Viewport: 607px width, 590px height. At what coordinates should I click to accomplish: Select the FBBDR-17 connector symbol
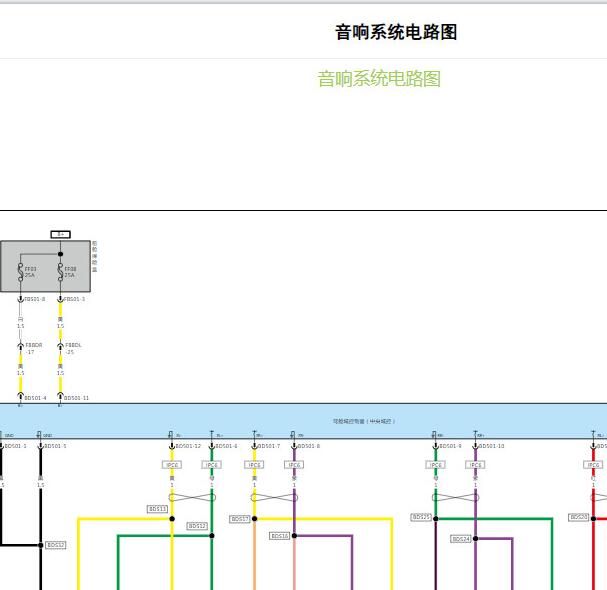[x=20, y=347]
